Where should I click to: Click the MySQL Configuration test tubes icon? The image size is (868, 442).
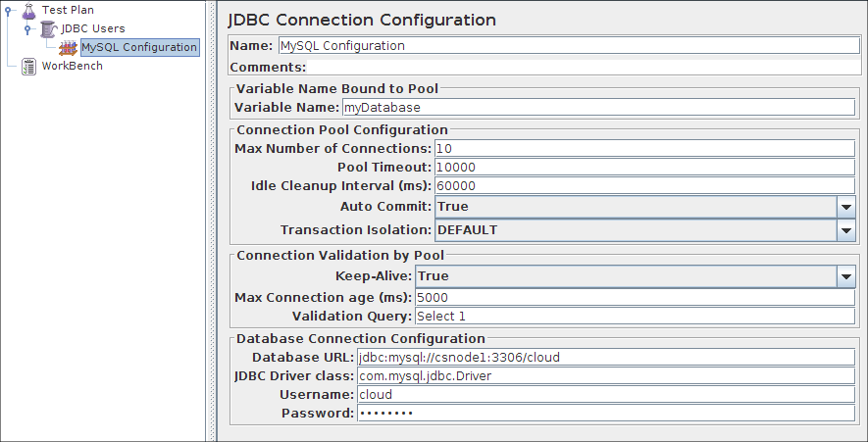(x=69, y=47)
